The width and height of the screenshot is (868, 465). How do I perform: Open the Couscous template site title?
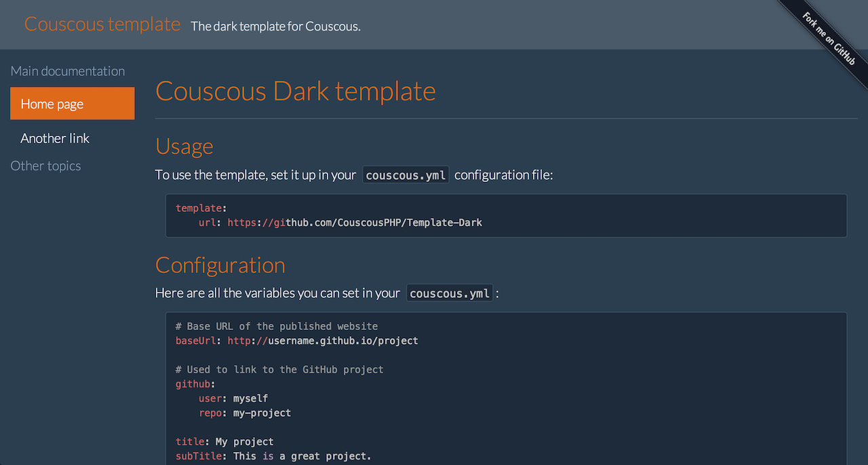pyautogui.click(x=102, y=24)
